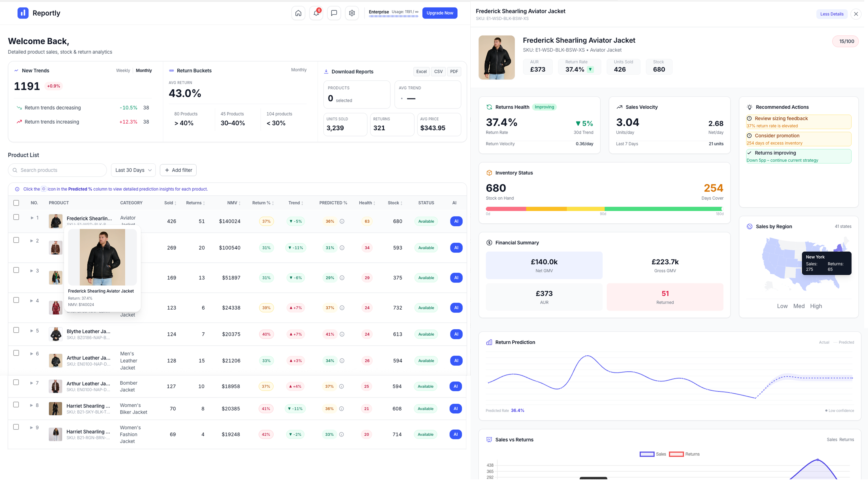Select Monthly tab in New Trends
The width and height of the screenshot is (868, 488).
[143, 70]
